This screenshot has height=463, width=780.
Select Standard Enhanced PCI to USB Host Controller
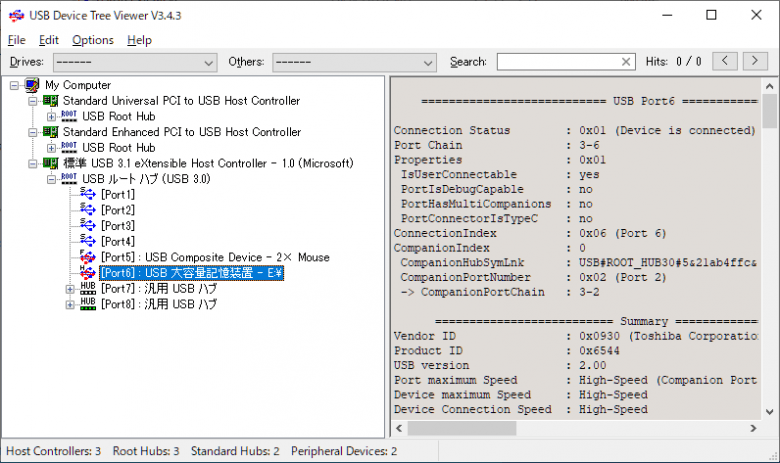pyautogui.click(x=182, y=132)
